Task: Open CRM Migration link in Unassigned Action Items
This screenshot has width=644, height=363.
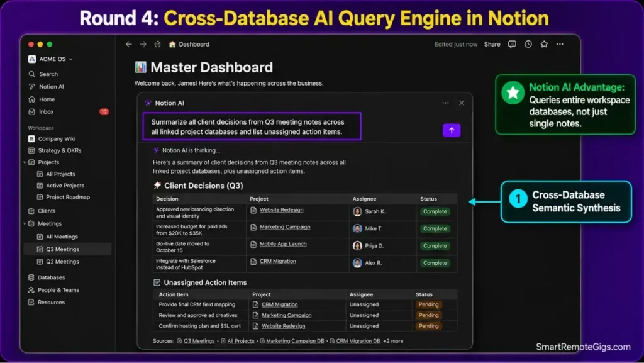Action: [280, 304]
